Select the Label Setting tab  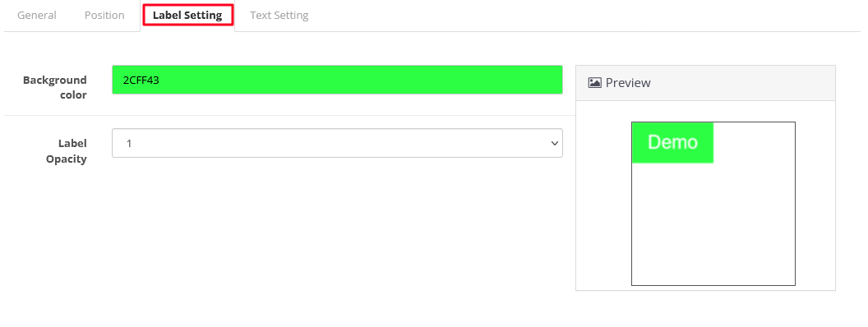187,16
